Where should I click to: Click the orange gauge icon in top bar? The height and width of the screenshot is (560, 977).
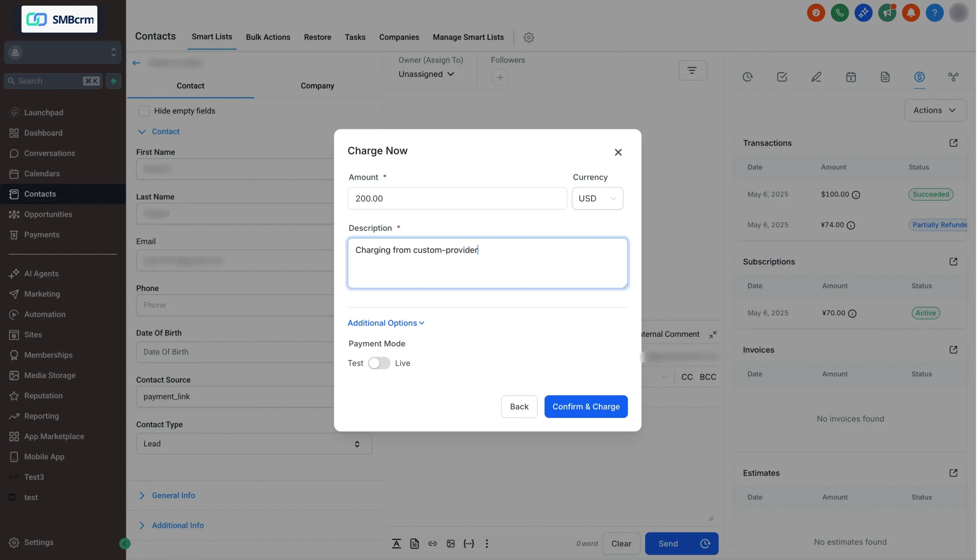coord(816,13)
